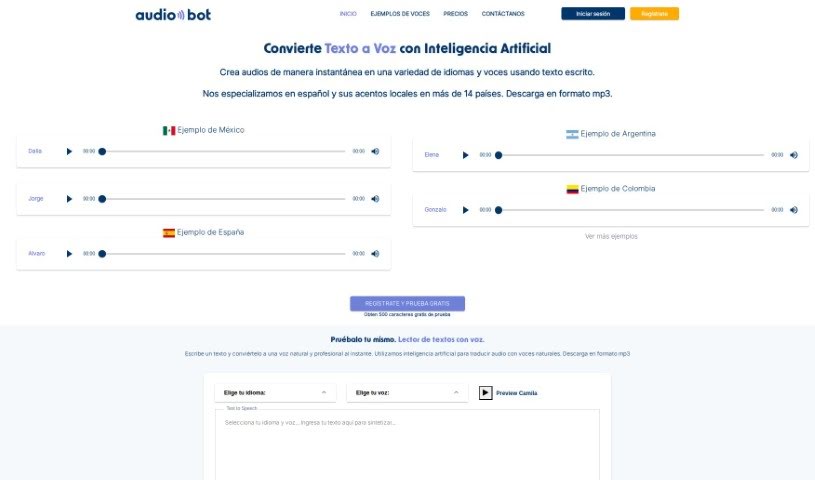
Task: Click the yellow Regístrate button
Action: (x=654, y=14)
